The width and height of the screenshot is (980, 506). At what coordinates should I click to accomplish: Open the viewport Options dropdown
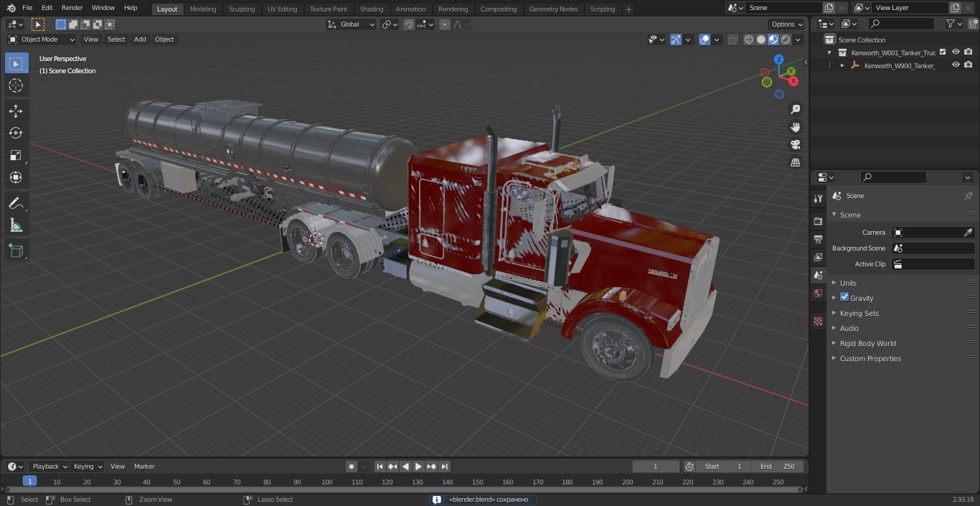787,24
